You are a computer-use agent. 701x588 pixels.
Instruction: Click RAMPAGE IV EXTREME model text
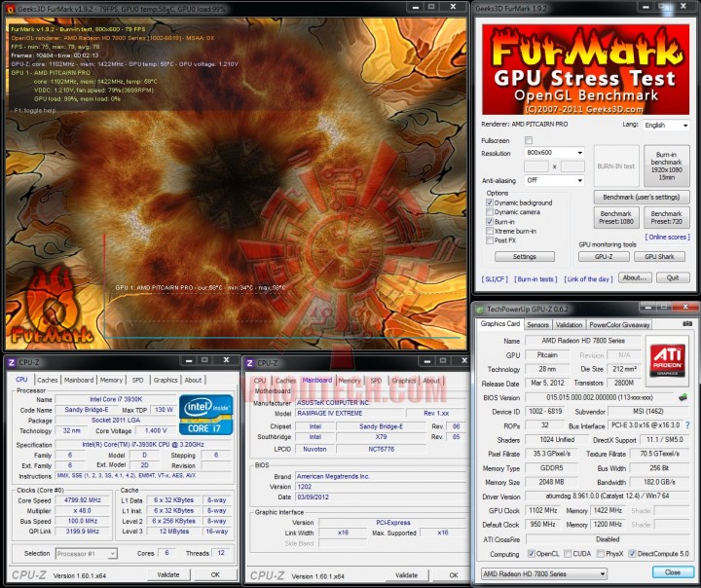[x=330, y=413]
